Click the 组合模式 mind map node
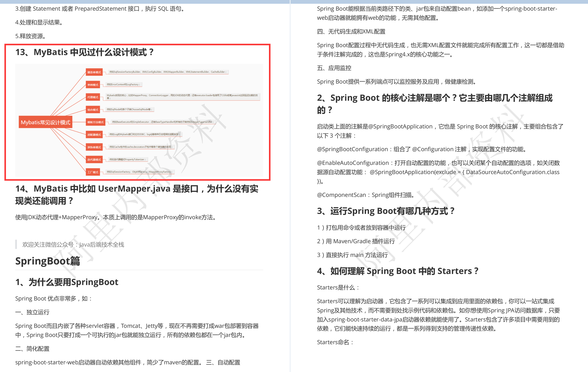Viewport: 588px width, 372px height. tap(93, 110)
